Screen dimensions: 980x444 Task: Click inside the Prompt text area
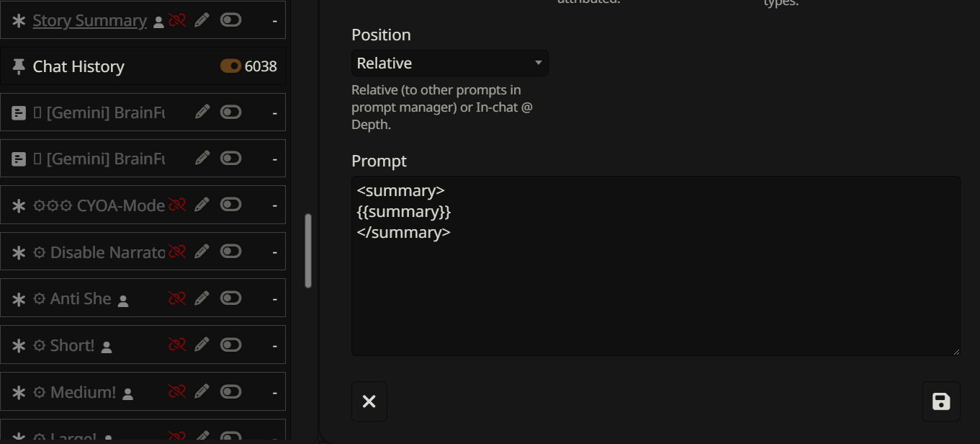click(655, 288)
